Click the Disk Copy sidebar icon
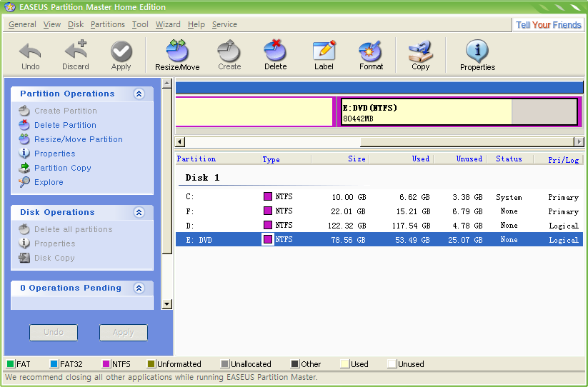 24,257
